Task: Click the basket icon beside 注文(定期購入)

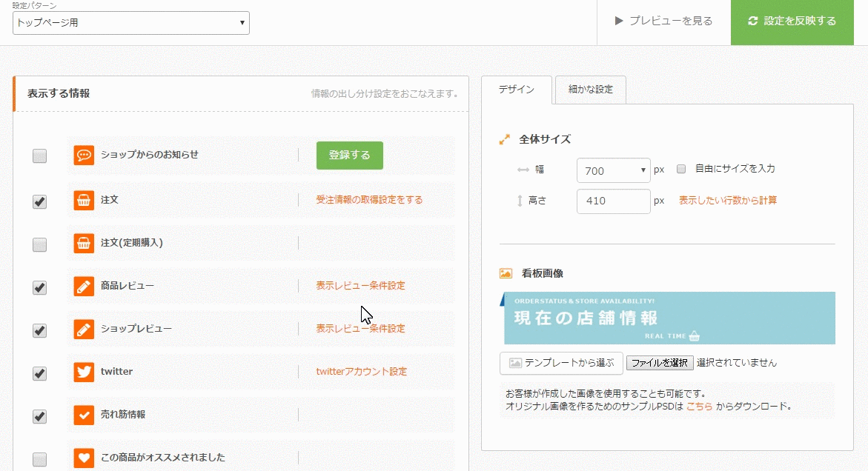Action: click(x=84, y=243)
